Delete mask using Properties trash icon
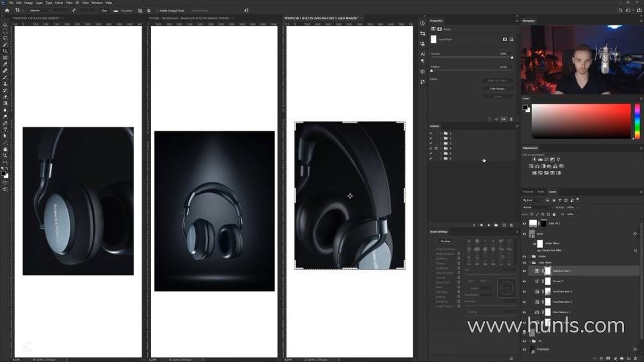Screen dimensions: 644x362 (511, 119)
